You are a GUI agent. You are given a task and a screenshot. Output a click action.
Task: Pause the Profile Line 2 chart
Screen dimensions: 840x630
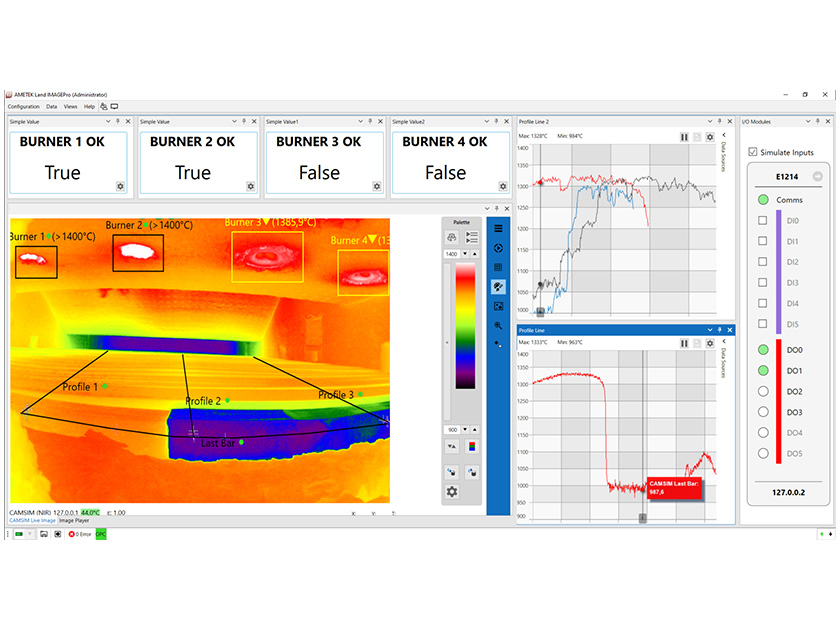tap(684, 137)
